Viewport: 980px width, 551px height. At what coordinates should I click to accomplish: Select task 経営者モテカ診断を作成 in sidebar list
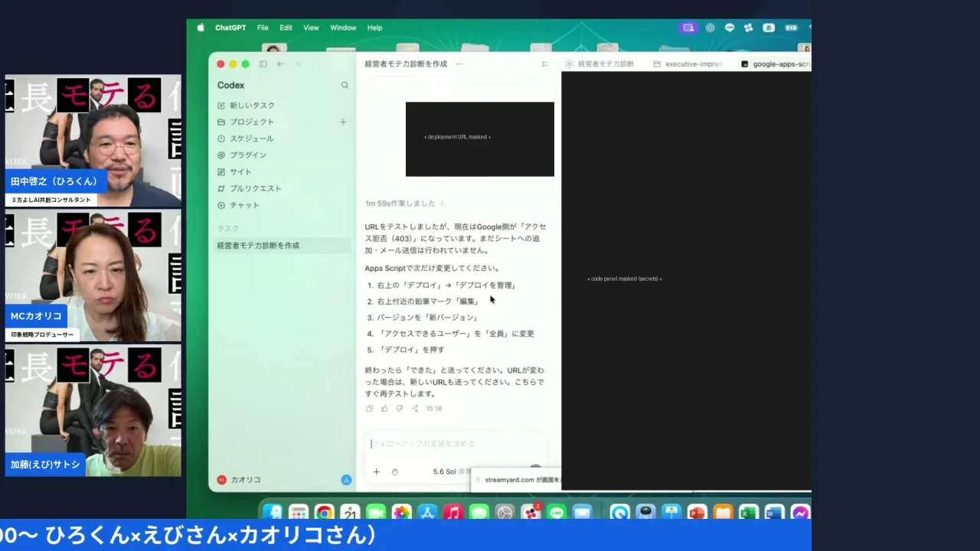pos(282,246)
